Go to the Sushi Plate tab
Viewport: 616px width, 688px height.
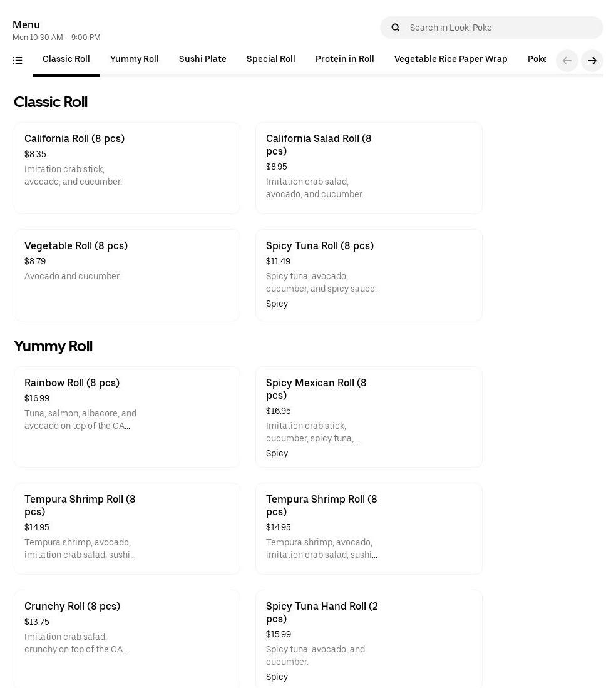click(202, 59)
